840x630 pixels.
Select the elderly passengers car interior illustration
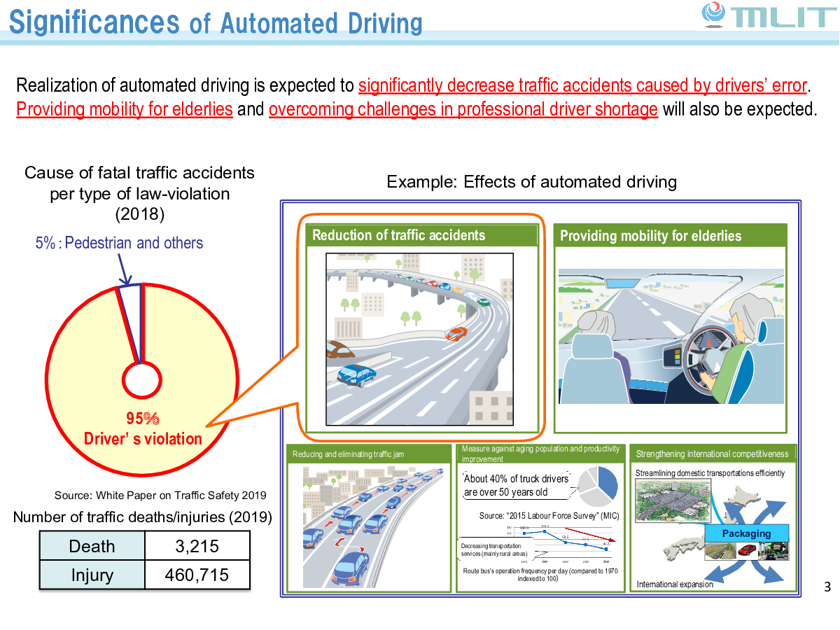671,336
